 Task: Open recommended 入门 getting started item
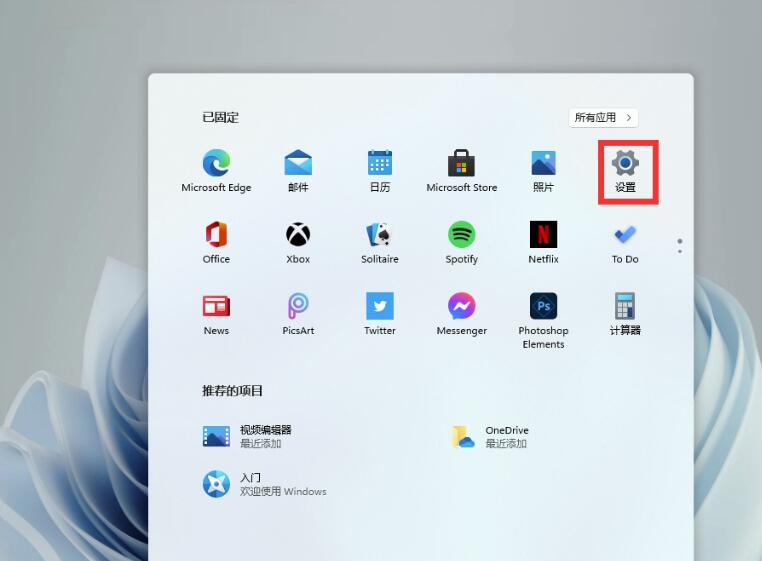coord(264,484)
